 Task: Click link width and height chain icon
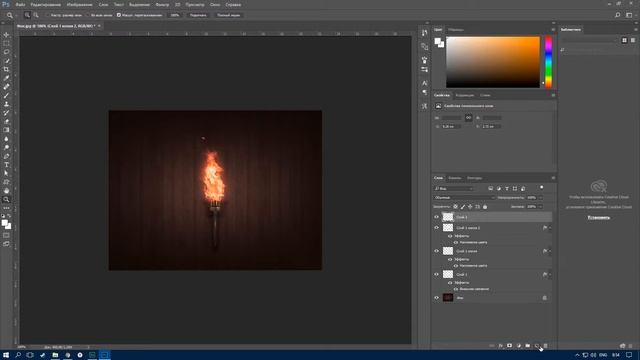(469, 118)
